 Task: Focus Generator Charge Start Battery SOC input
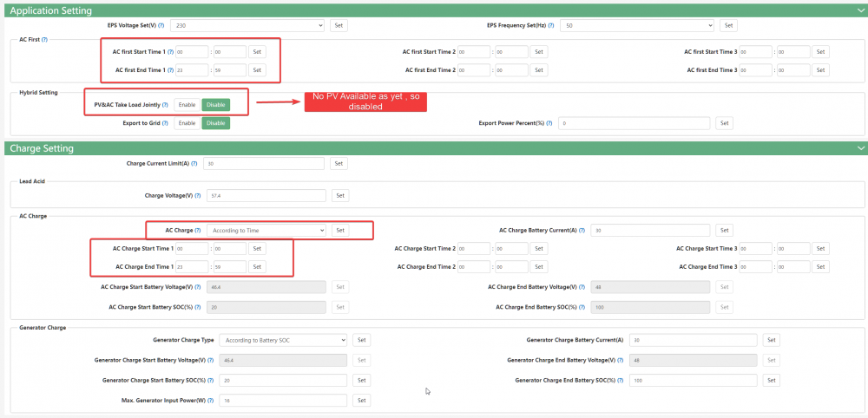click(x=283, y=381)
